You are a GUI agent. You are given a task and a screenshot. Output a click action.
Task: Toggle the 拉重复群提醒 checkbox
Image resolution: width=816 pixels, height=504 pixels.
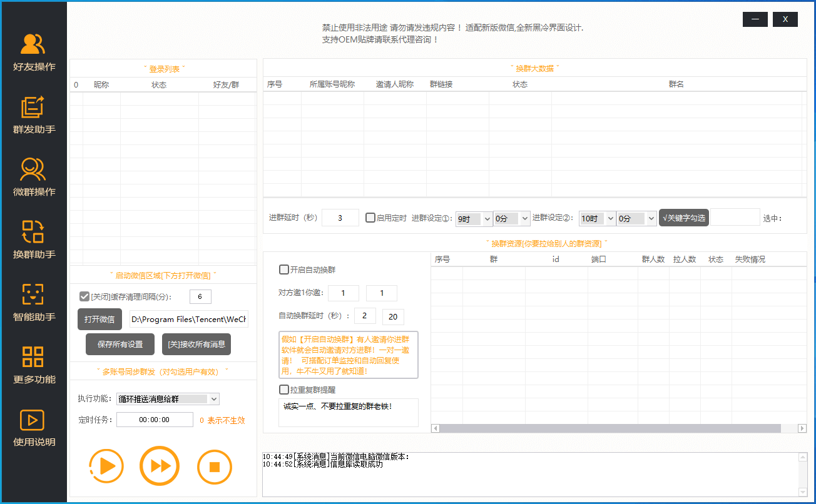[x=284, y=390]
